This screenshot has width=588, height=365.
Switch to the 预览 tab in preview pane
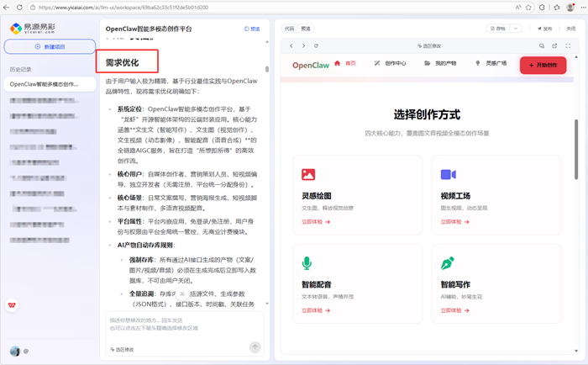coord(306,28)
